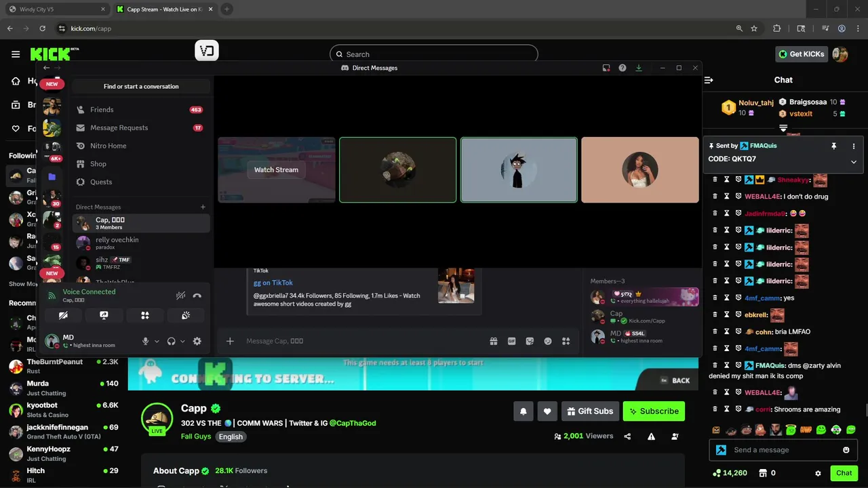Collapse the Kick chat panel
868x488 pixels.
(709, 80)
